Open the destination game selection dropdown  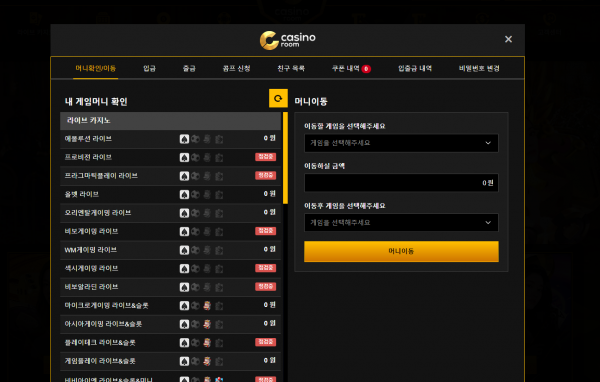click(x=401, y=222)
